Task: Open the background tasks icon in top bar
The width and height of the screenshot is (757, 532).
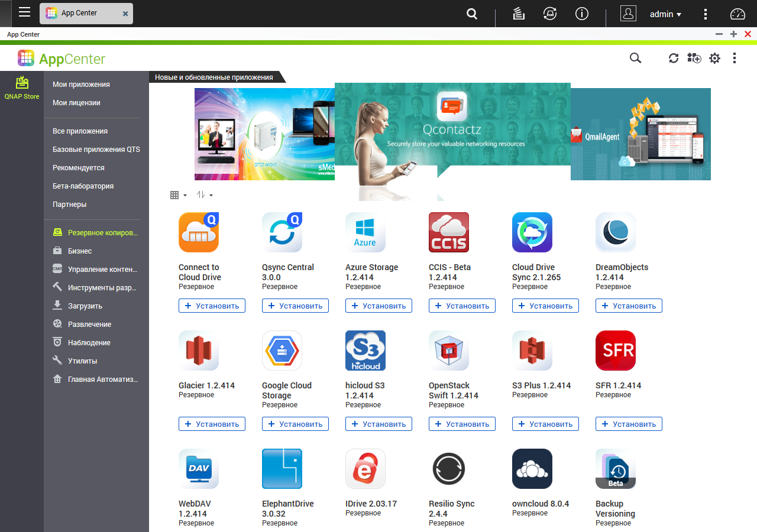Action: [519, 14]
